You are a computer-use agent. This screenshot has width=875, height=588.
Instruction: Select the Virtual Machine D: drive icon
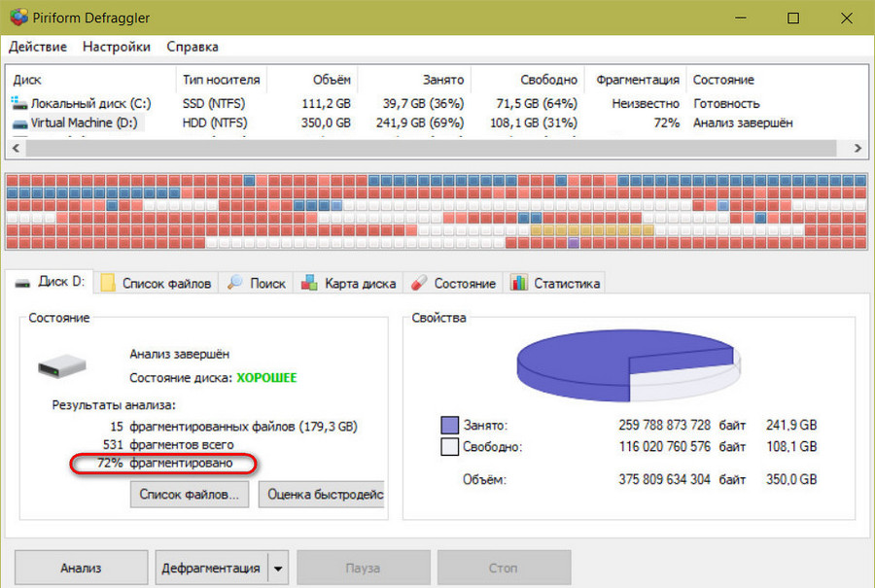[x=19, y=123]
